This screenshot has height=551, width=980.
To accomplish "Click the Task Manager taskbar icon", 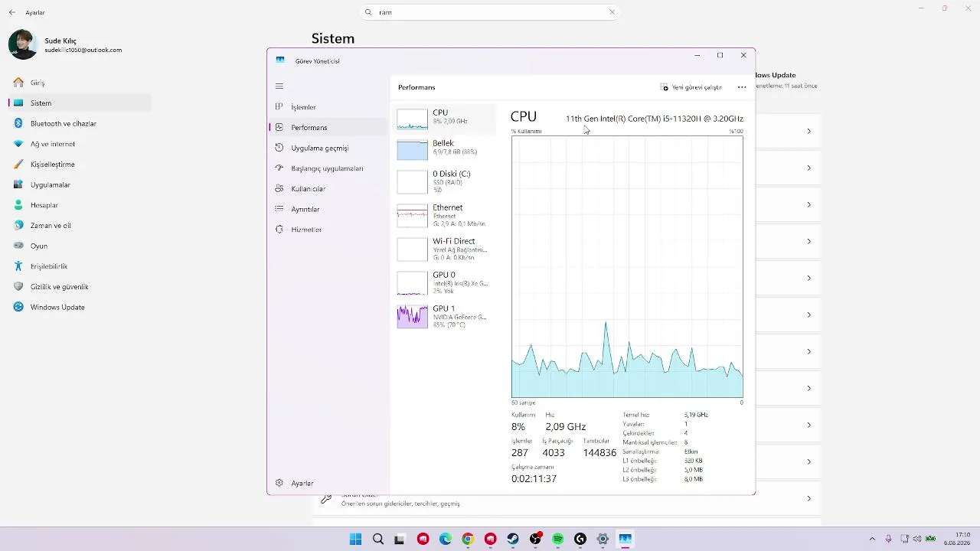I will pyautogui.click(x=626, y=539).
